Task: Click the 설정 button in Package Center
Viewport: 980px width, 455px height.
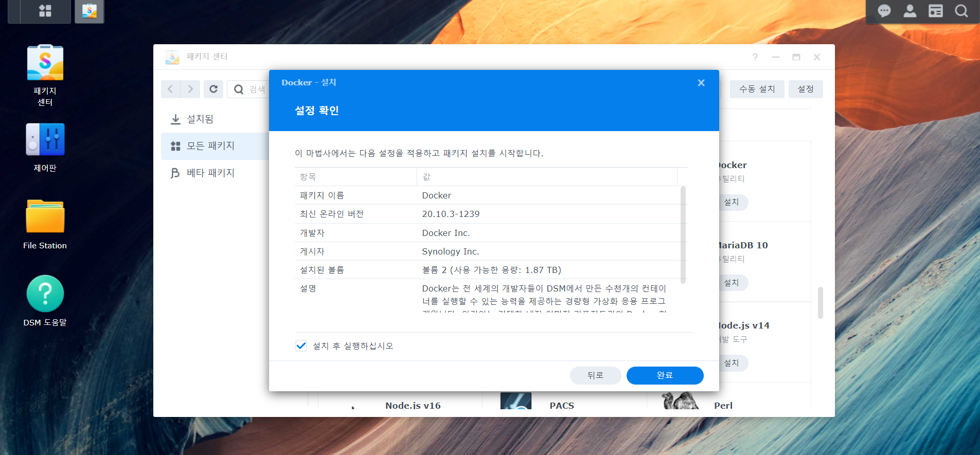Action: [x=806, y=89]
